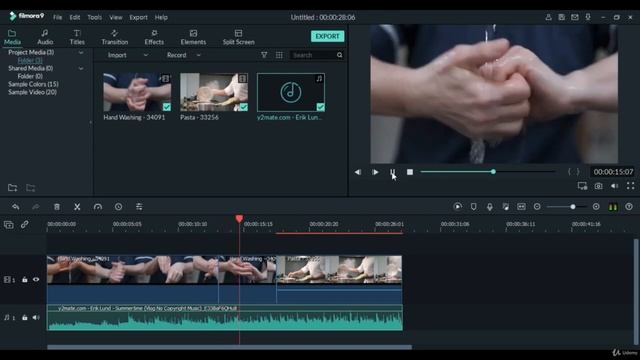Open the File menu
Image resolution: width=640 pixels, height=360 pixels.
pos(58,18)
